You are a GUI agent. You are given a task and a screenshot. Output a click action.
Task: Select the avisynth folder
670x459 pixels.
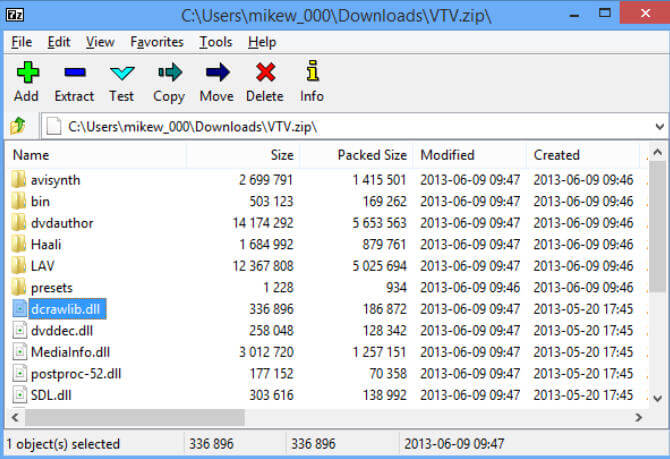(55, 180)
